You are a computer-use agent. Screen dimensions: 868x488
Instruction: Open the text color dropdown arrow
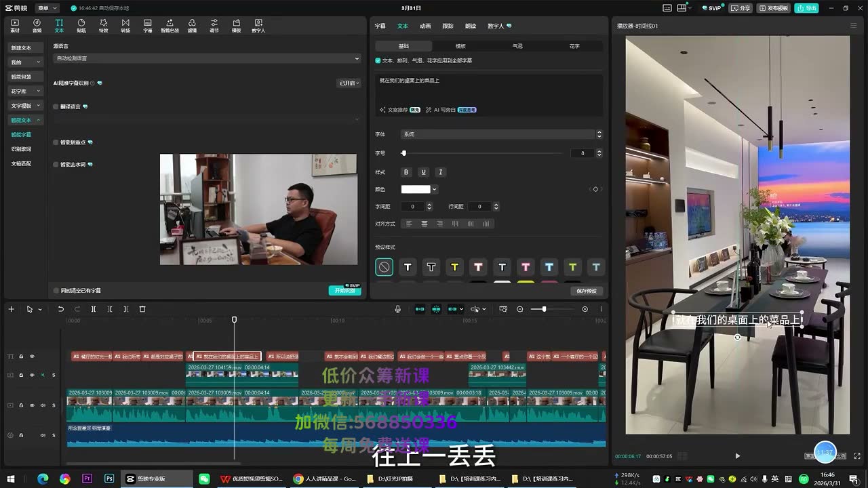point(434,189)
